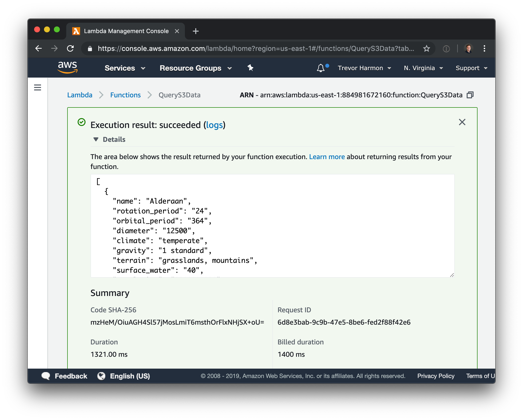
Task: Click the user profile avatar in toolbar
Action: [x=468, y=48]
